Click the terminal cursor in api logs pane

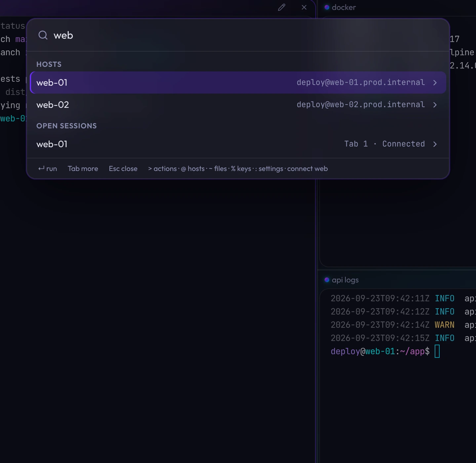437,351
